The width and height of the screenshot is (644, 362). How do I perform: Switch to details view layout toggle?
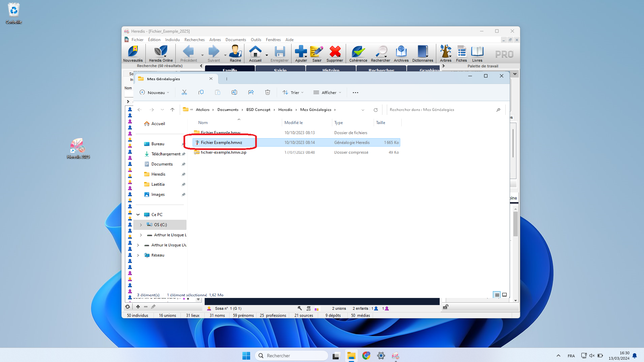[497, 295]
